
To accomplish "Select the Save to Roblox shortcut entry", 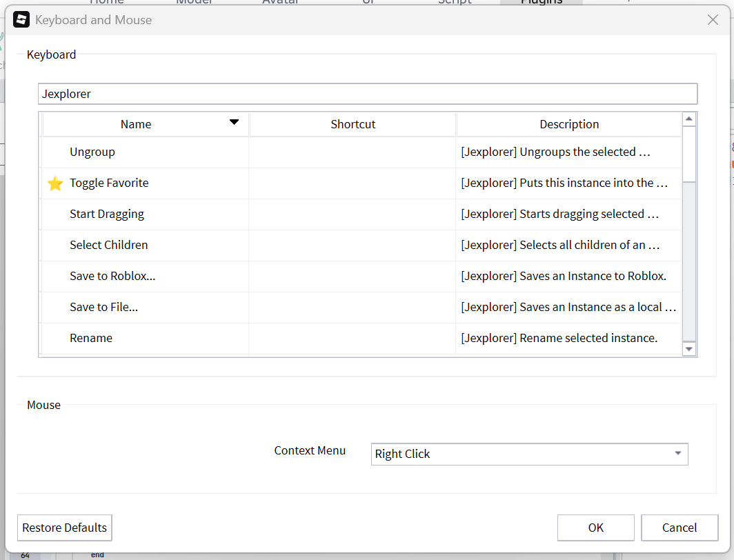I will [x=145, y=276].
